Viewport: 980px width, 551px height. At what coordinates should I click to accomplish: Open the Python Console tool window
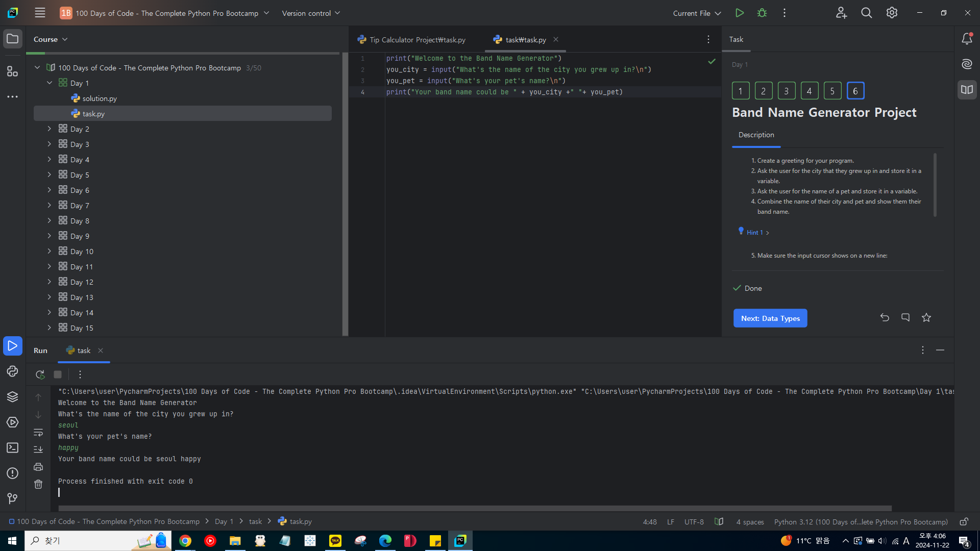pyautogui.click(x=12, y=371)
